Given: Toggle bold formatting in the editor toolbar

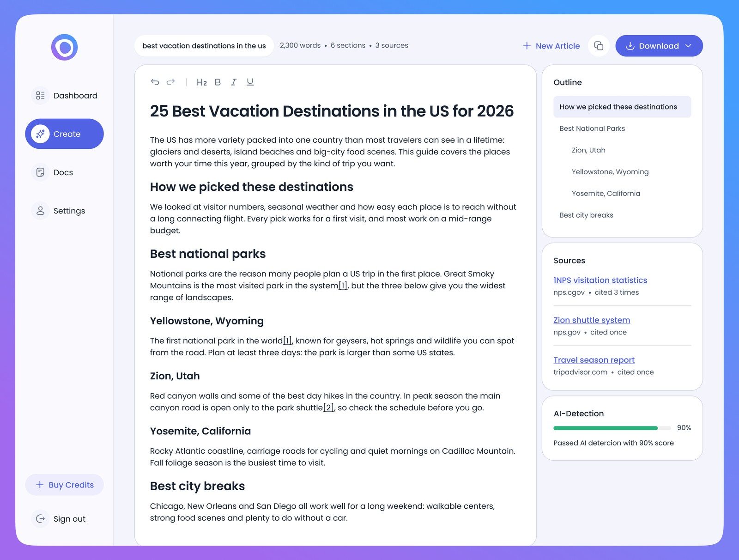Looking at the screenshot, I should pos(218,82).
